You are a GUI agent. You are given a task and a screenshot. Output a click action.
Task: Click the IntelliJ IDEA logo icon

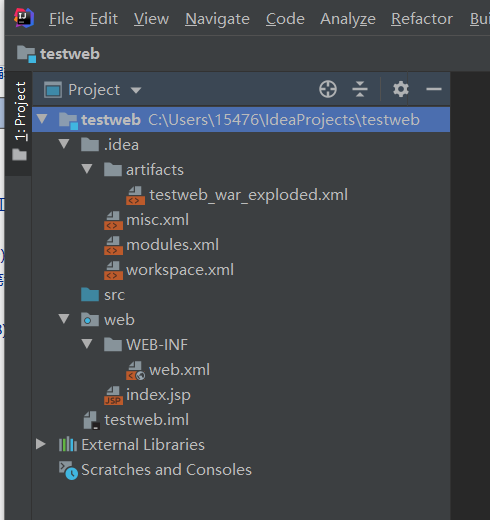pyautogui.click(x=24, y=18)
